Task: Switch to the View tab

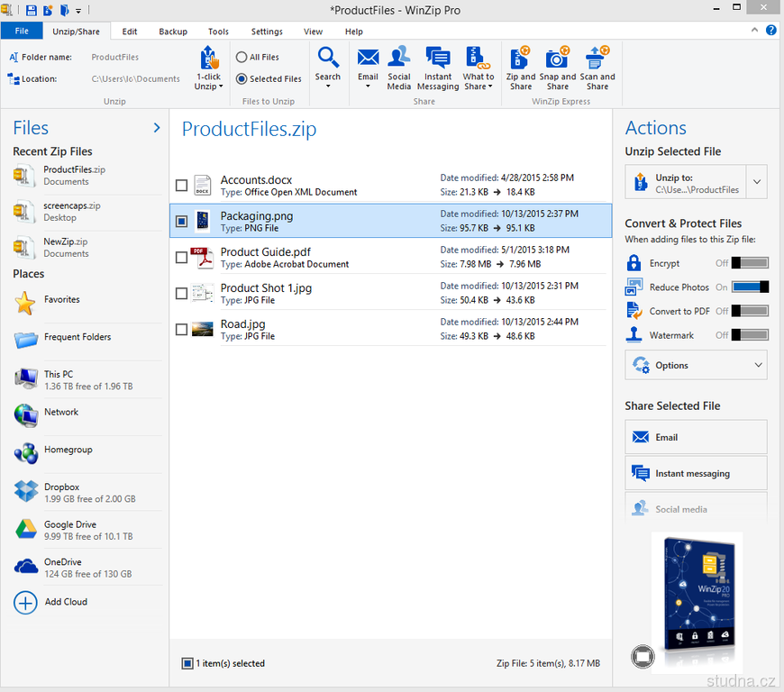Action: [313, 32]
